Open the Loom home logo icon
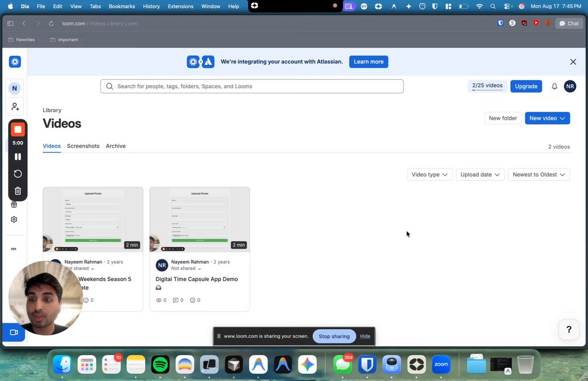The width and height of the screenshot is (588, 381). 15,62
